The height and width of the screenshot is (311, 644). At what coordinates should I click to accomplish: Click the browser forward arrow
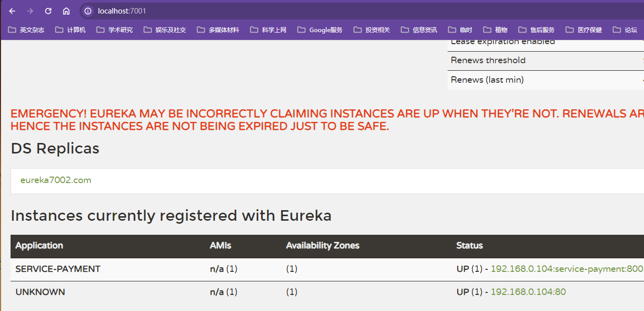point(30,11)
